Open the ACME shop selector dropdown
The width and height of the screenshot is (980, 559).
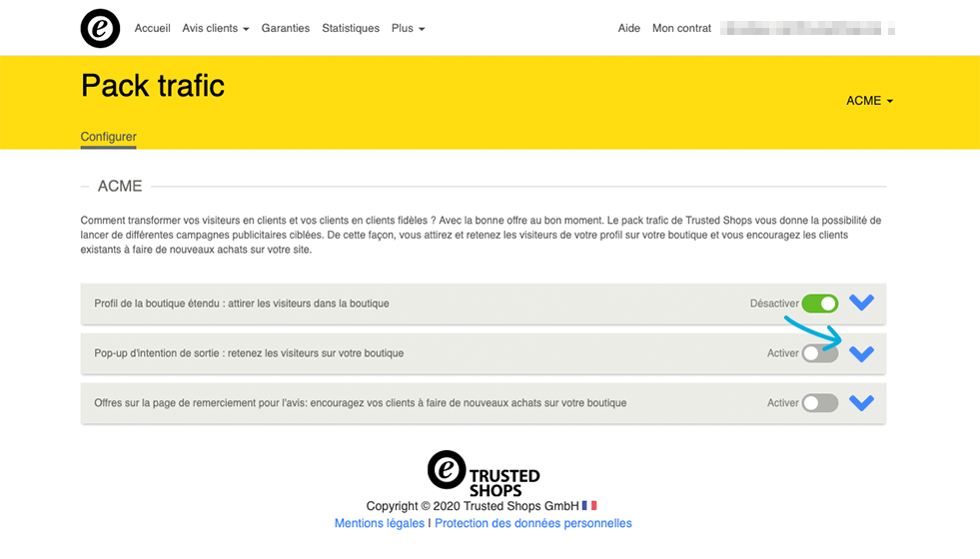coord(869,101)
